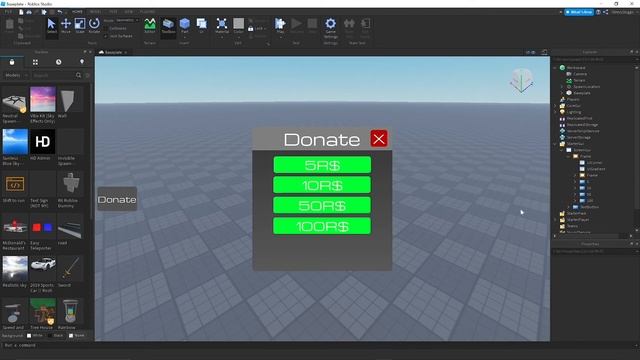Select Terrain in the Explorer tree
Viewport: 640px width, 360px height.
[x=579, y=80]
